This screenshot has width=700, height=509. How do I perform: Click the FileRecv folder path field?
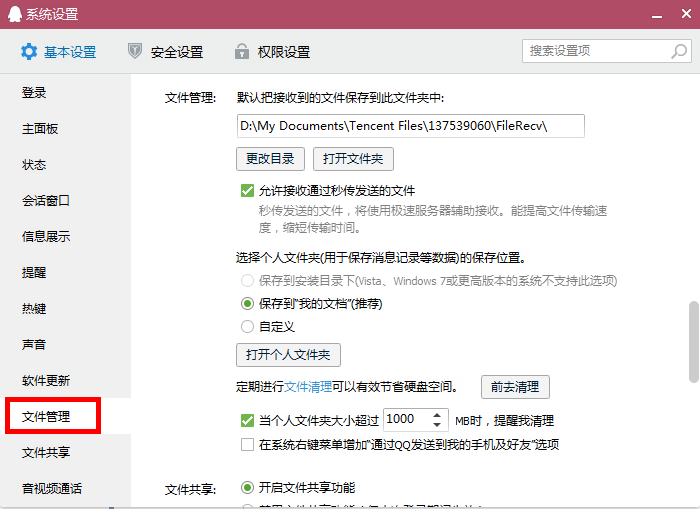pyautogui.click(x=410, y=126)
